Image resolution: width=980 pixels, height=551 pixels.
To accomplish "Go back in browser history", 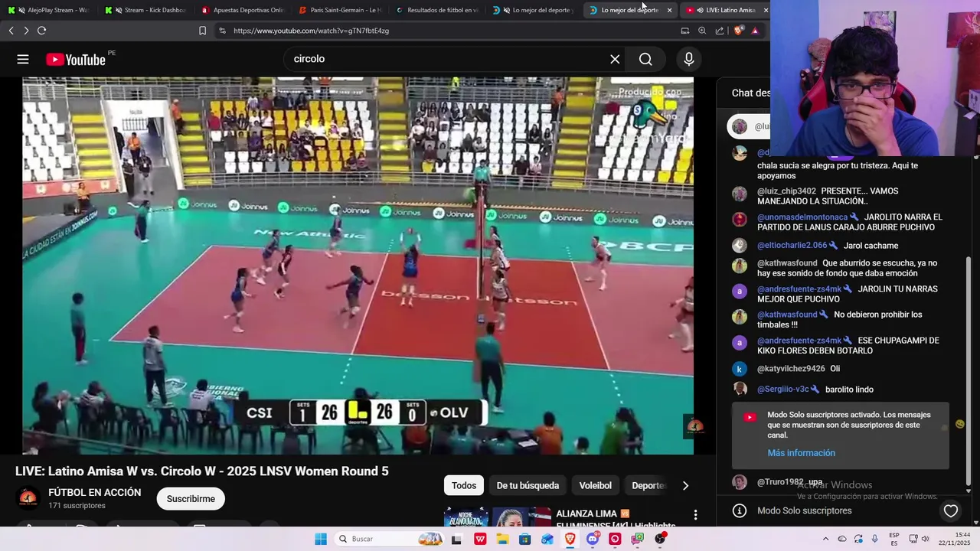I will point(11,31).
